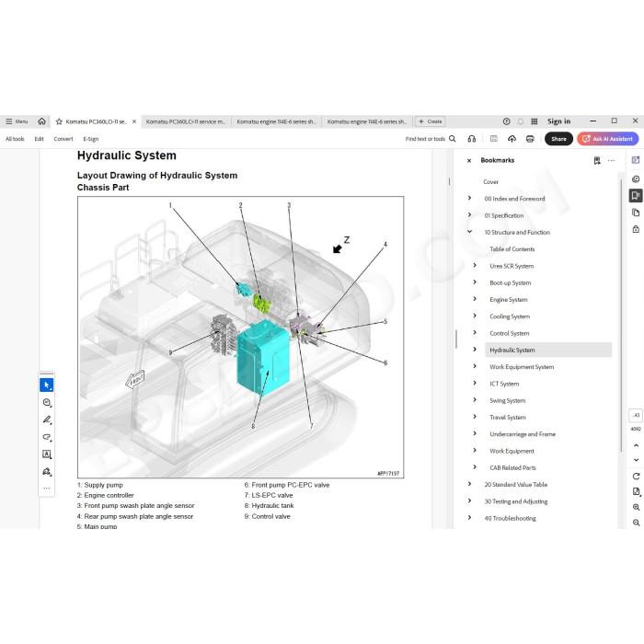Click the current page number box
The height and width of the screenshot is (644, 644).
click(636, 415)
